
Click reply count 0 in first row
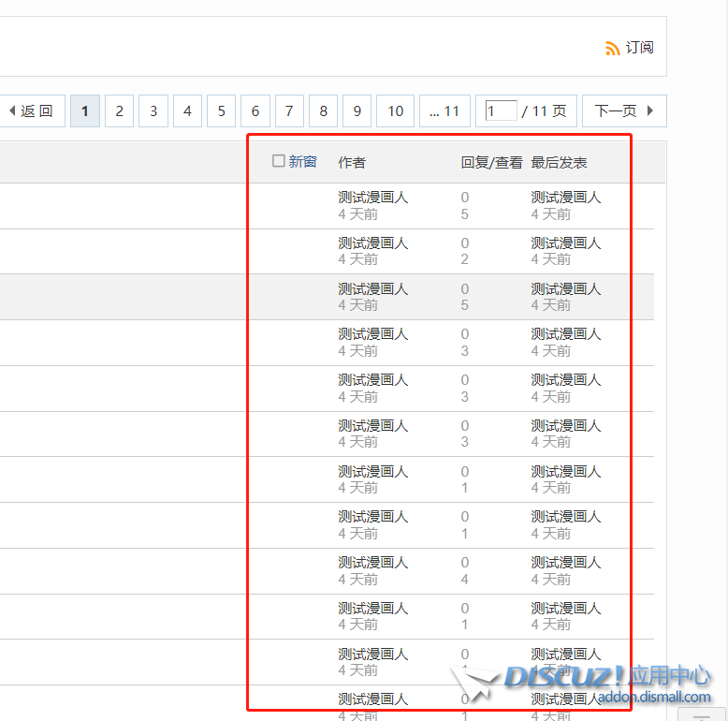point(465,198)
